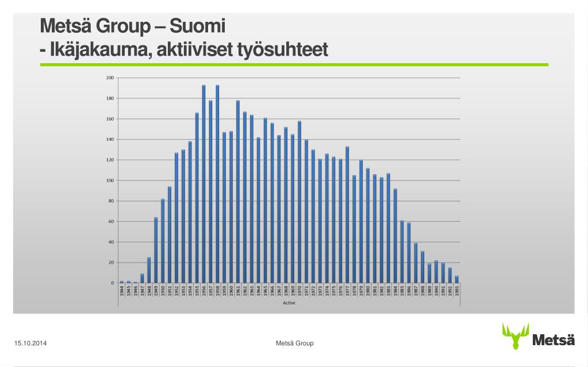Select the title line 'Metsä Group – Suomi'
Image resolution: width=588 pixels, height=367 pixels.
(133, 26)
